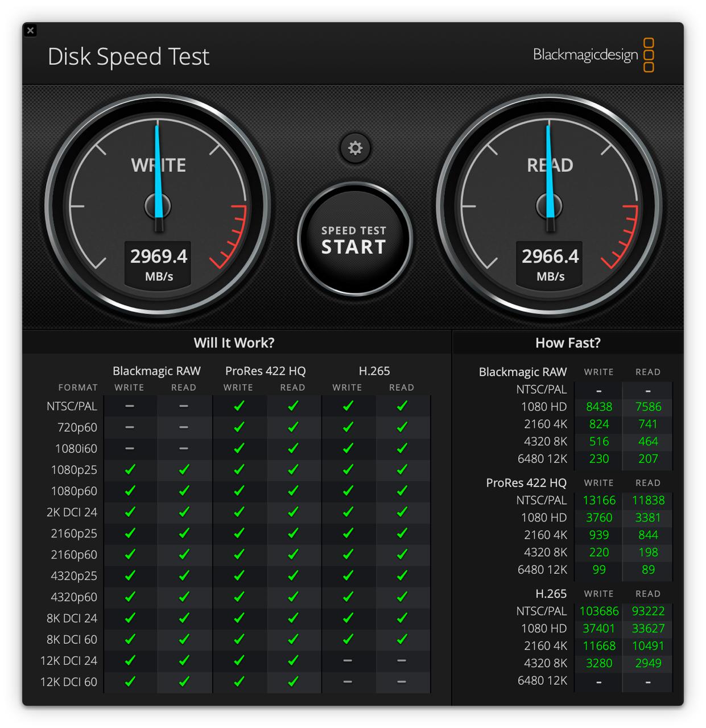The height and width of the screenshot is (728, 706).
Task: Click the Blackmagic RAW read checkmark for 1080p60
Action: point(184,490)
